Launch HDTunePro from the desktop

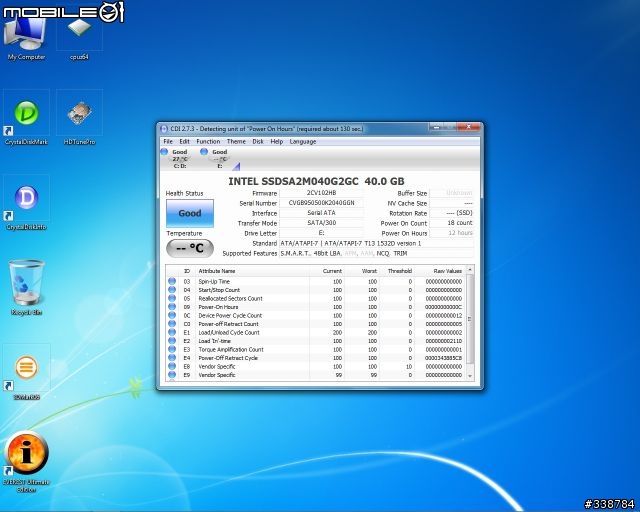point(80,118)
